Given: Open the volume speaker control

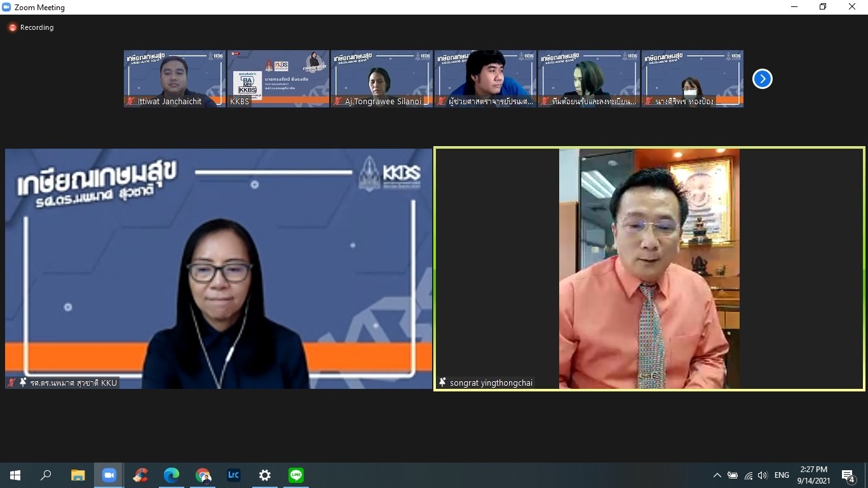Looking at the screenshot, I should pyautogui.click(x=763, y=475).
